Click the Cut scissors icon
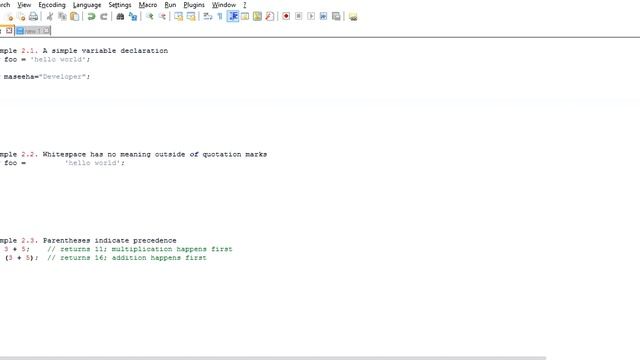Viewport: 640px width, 360px height. point(50,17)
